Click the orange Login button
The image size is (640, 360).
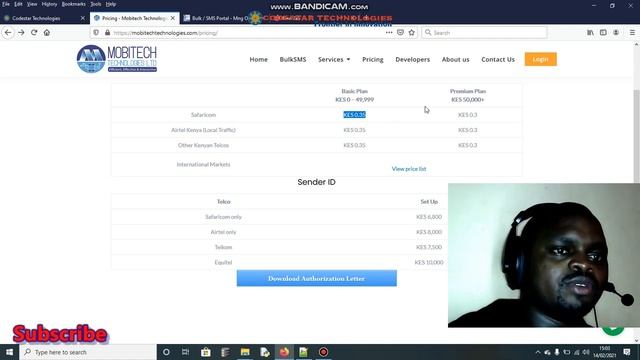[540, 59]
